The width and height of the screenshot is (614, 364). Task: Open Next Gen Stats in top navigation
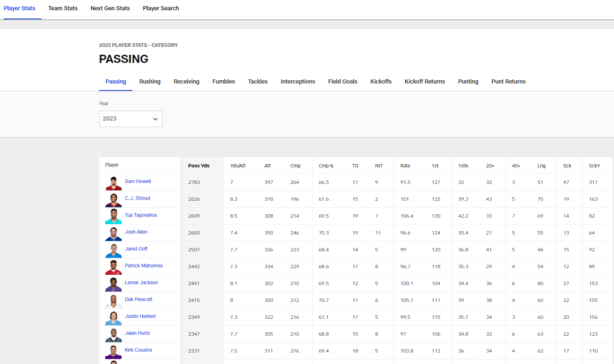coord(110,8)
